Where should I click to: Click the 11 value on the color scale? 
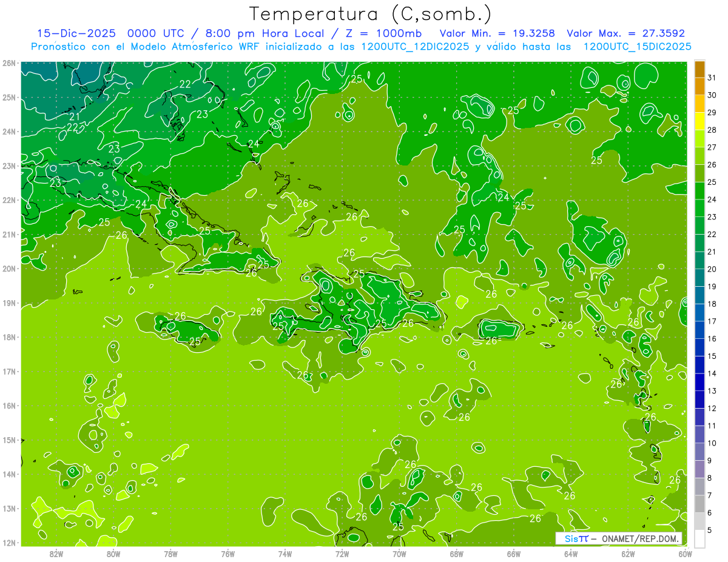tap(712, 426)
